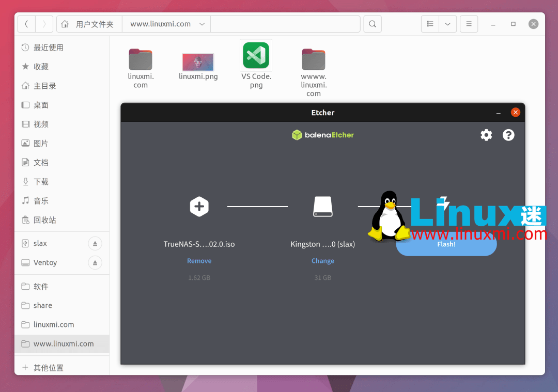Screen dimensions: 558x392
Task: Open the Ventoy drive in sidebar
Action: coord(45,262)
